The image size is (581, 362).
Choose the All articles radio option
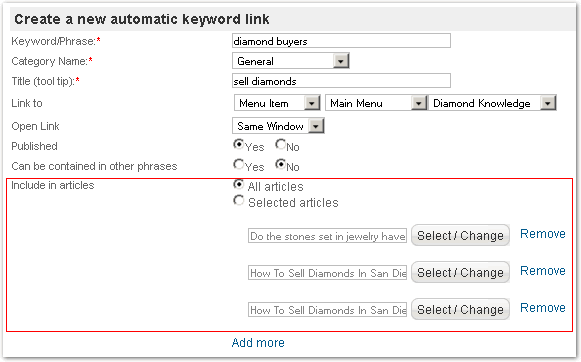click(239, 184)
